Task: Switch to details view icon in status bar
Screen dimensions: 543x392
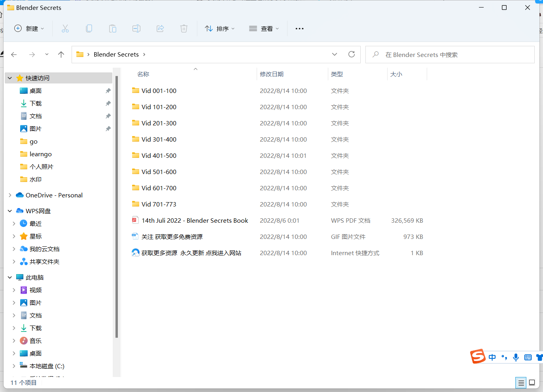Action: (x=521, y=383)
